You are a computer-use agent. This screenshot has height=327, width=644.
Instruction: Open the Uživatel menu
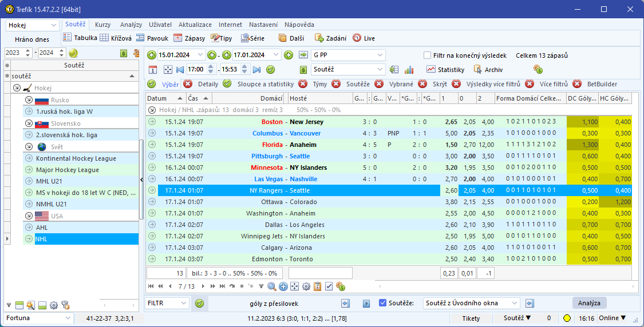160,25
